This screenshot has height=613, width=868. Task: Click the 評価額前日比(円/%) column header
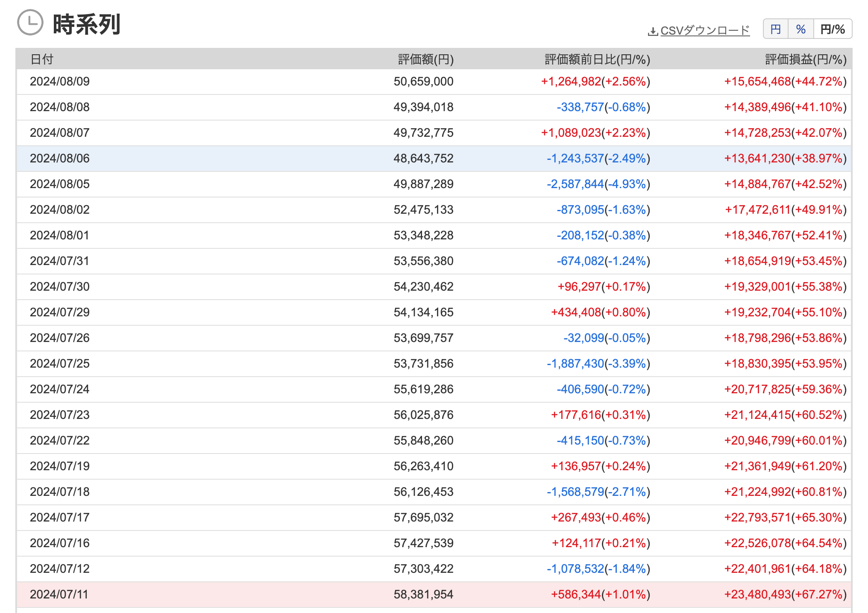click(x=598, y=59)
